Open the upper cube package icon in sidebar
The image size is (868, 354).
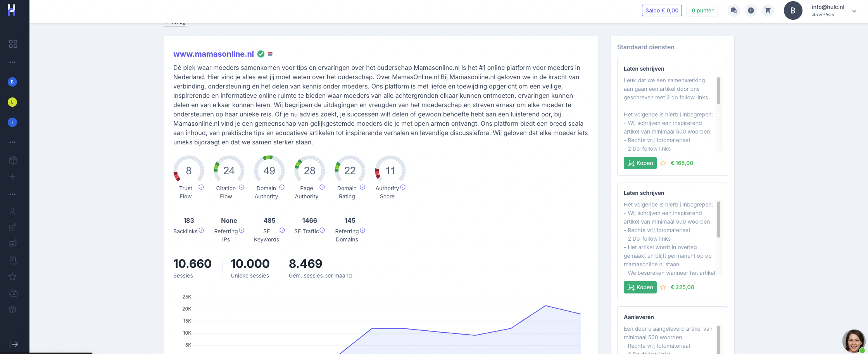click(x=13, y=160)
